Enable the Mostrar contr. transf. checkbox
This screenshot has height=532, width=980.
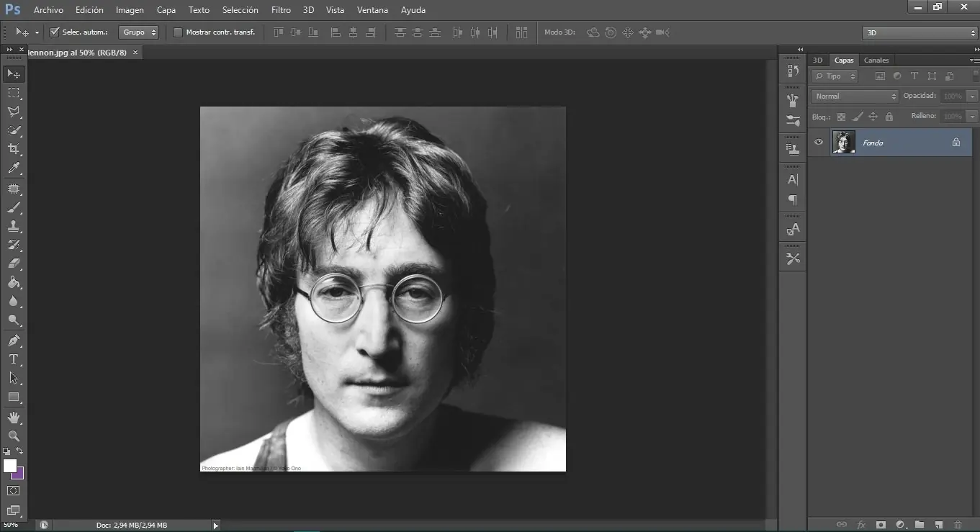tap(177, 32)
